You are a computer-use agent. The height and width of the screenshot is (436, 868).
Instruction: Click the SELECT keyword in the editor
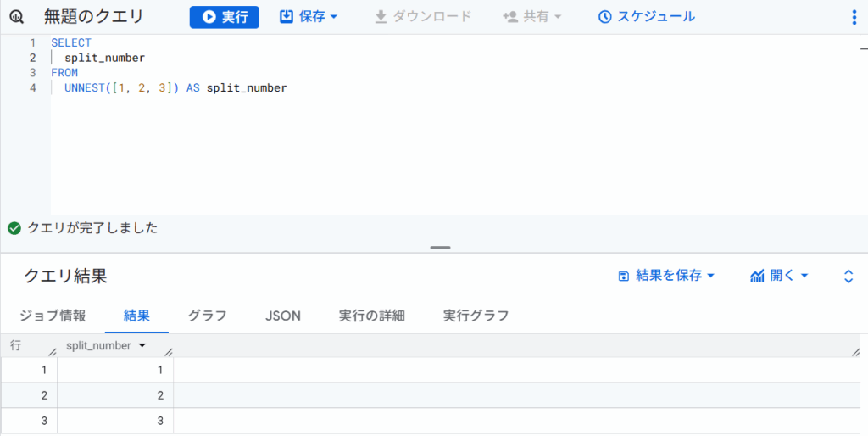(x=71, y=42)
